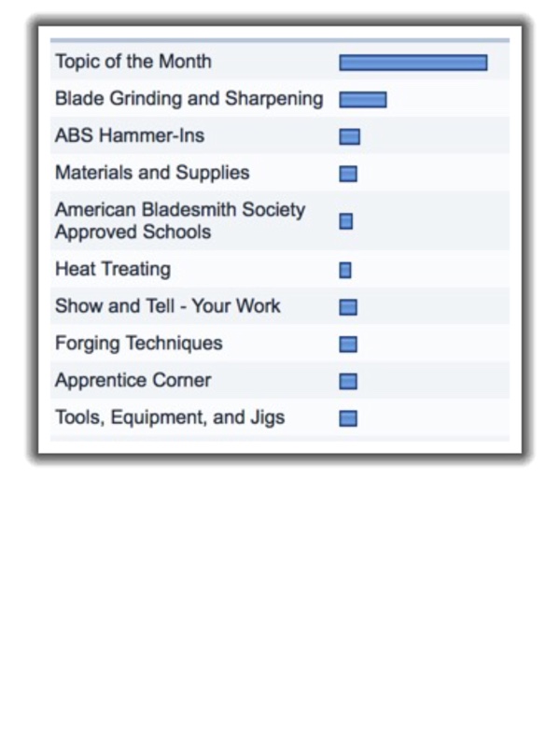This screenshot has height=747, width=560.
Task: Click the Tools, Equipment, and Jigs bar
Action: click(348, 418)
